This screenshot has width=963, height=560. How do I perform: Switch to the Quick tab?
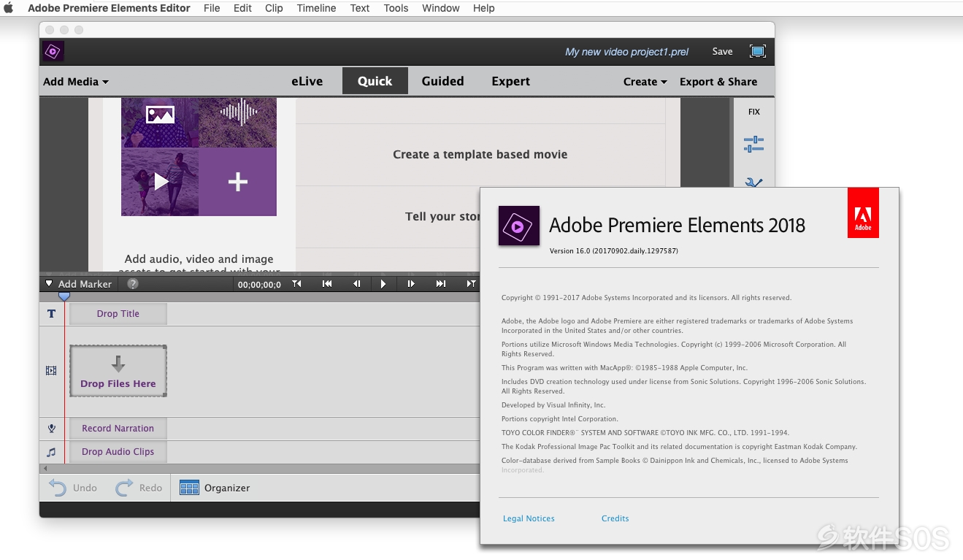point(375,81)
